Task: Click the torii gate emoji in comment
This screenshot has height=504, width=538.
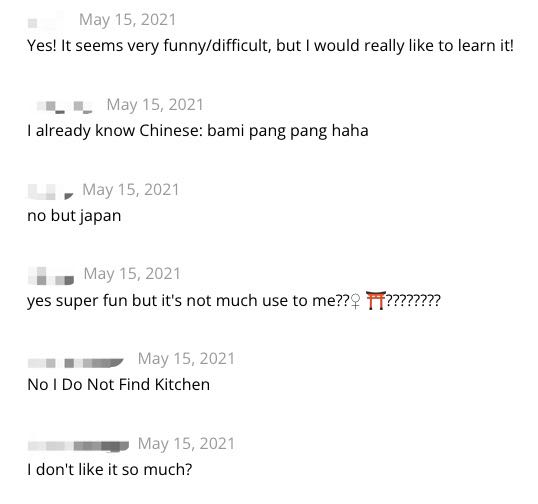Action: tap(376, 300)
